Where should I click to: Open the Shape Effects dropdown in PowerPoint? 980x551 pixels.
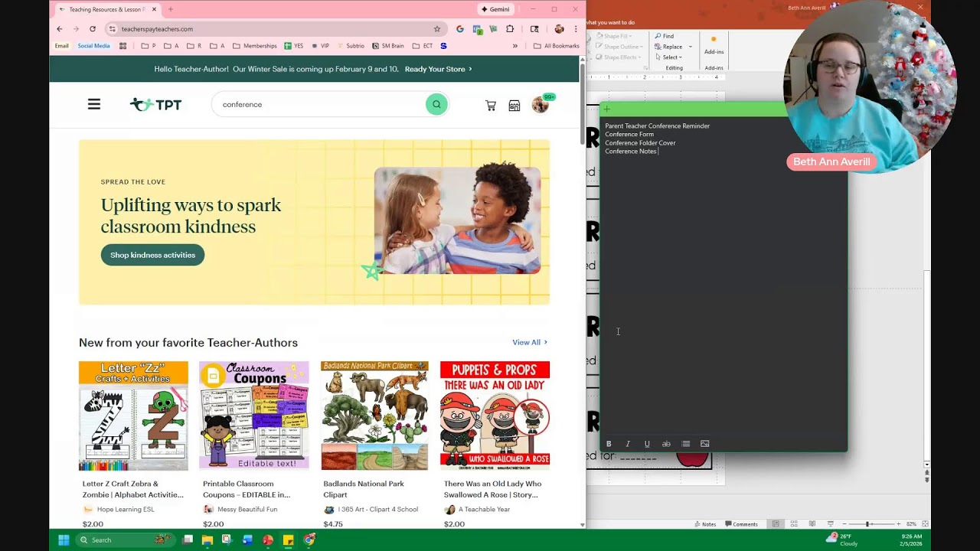click(619, 57)
